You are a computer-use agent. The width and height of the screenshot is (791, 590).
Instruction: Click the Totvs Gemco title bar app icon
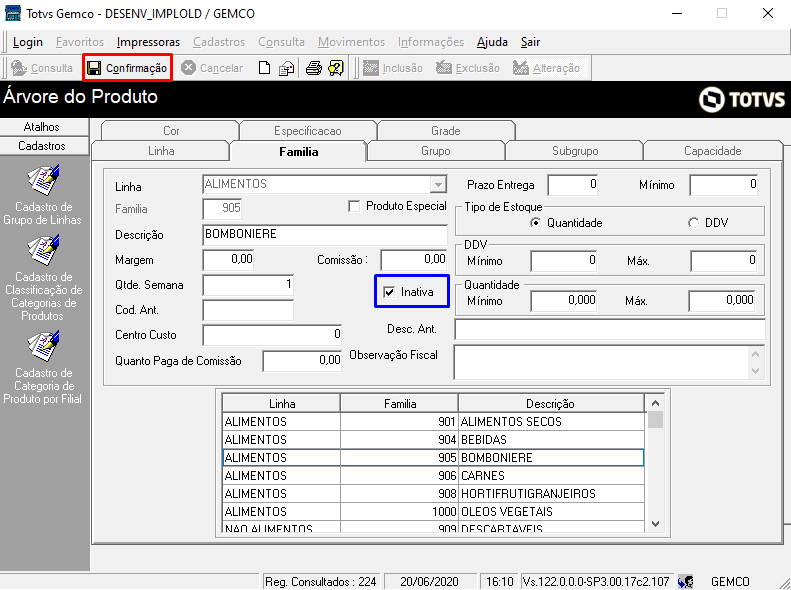pyautogui.click(x=13, y=13)
